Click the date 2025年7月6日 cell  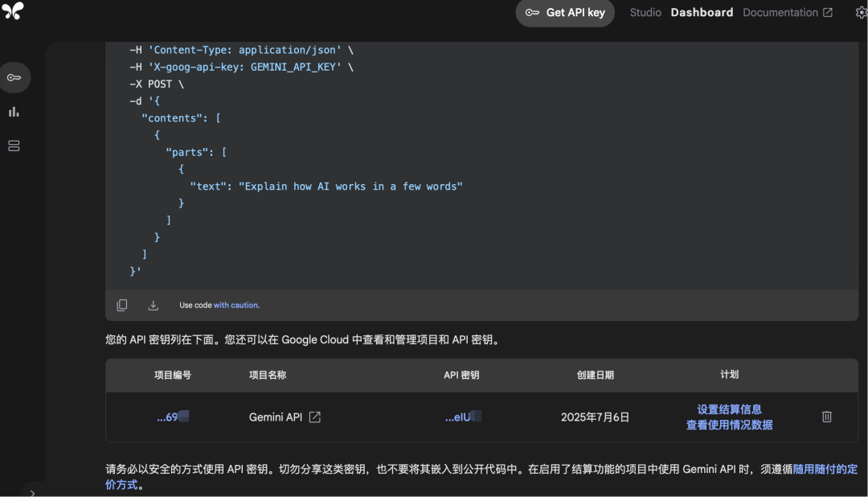(595, 417)
